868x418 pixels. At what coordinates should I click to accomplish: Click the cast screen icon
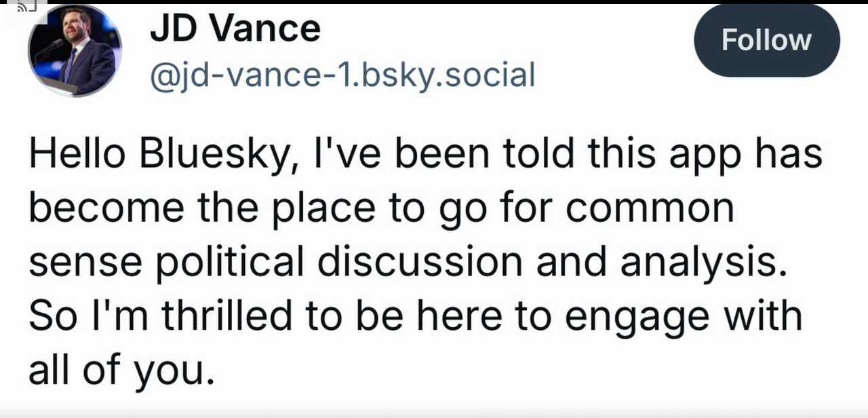[24, 7]
